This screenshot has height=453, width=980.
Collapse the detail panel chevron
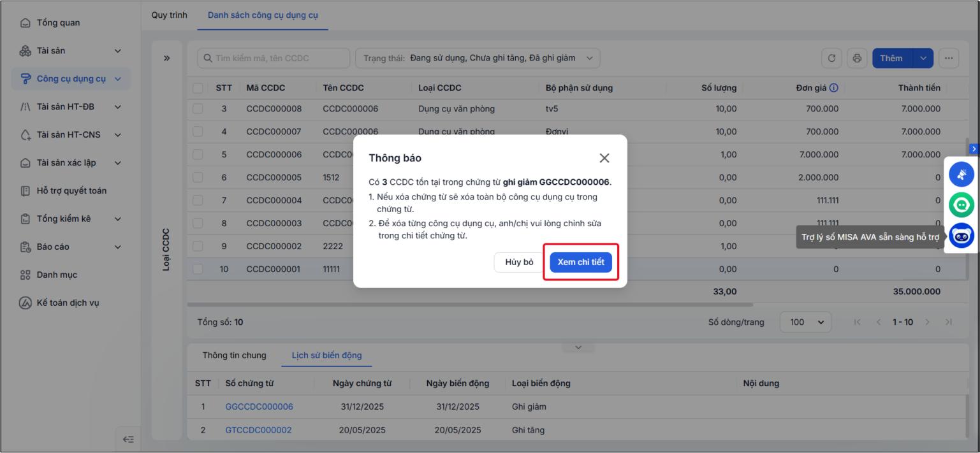(x=578, y=347)
